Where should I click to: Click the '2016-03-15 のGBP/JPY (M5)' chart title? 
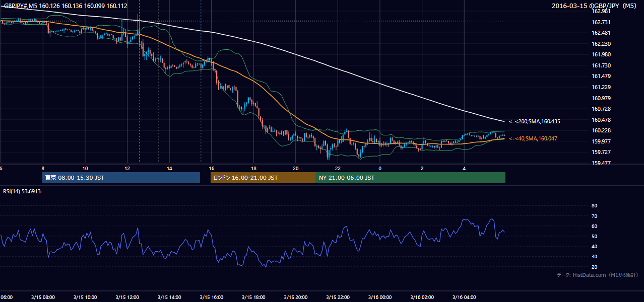pos(594,6)
